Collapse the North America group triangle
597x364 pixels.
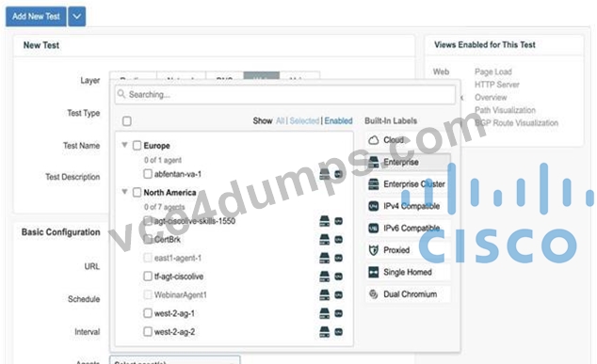pos(124,192)
